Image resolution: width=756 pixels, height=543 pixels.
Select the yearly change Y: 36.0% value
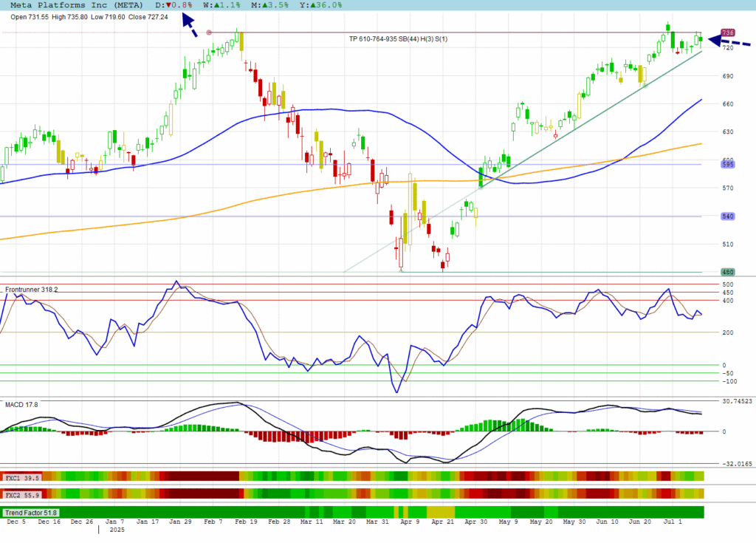[320, 5]
